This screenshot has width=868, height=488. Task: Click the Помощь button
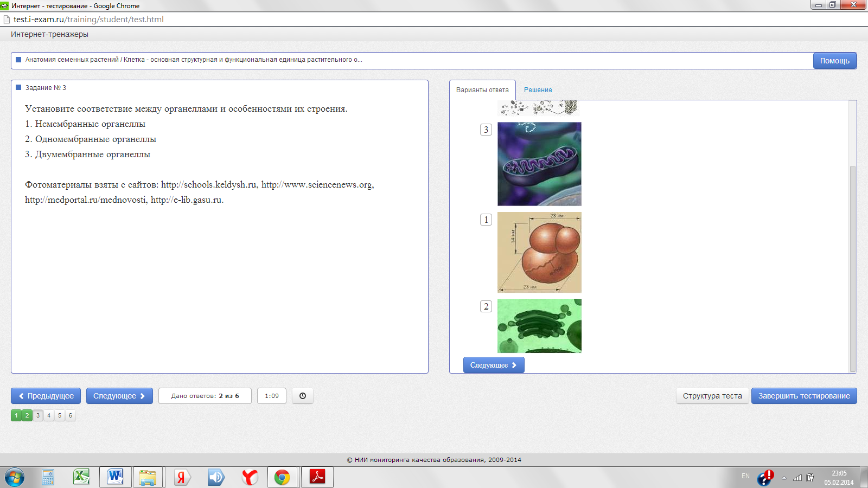pos(835,61)
